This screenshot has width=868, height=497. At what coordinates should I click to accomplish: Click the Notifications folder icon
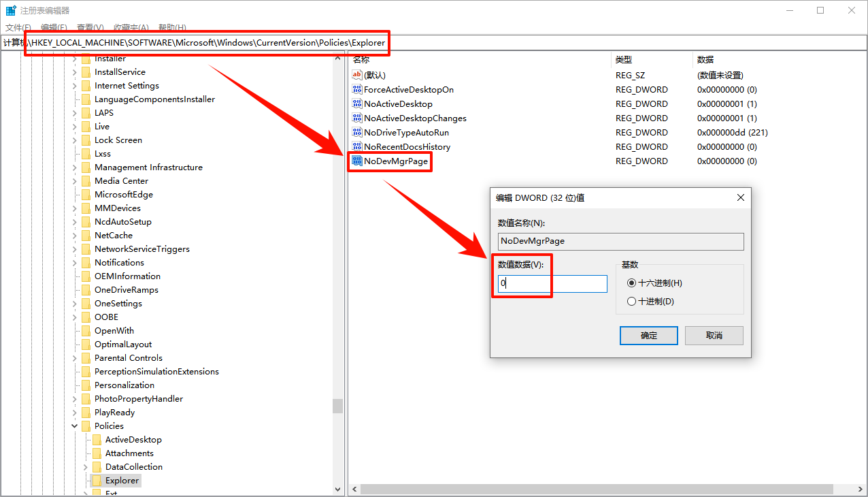[86, 262]
